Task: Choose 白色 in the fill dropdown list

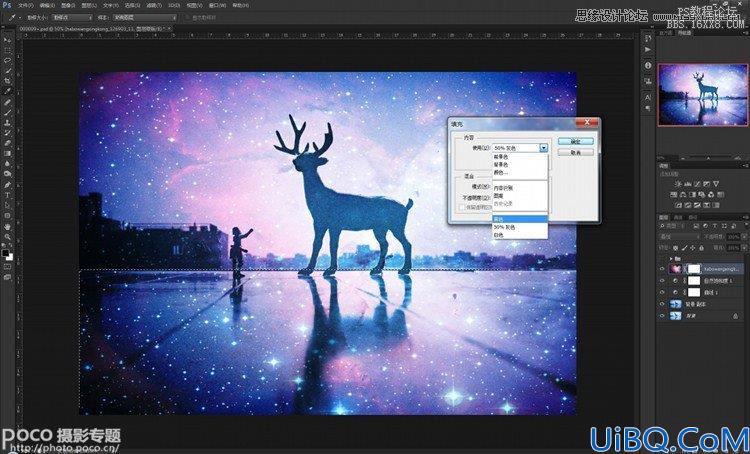Action: tap(519, 235)
